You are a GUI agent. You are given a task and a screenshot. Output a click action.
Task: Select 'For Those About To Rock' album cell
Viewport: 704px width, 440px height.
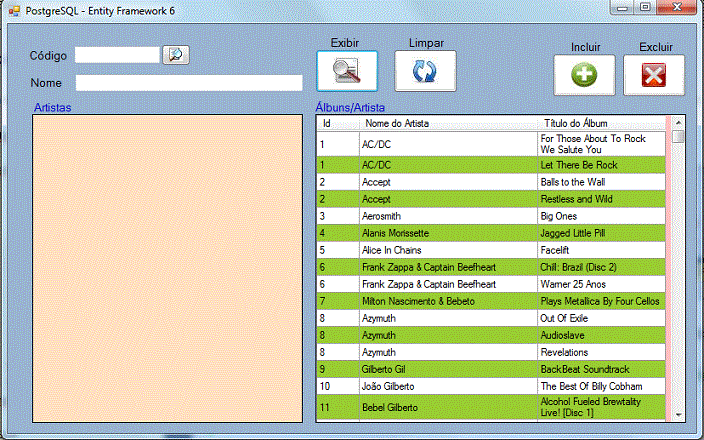pyautogui.click(x=601, y=144)
